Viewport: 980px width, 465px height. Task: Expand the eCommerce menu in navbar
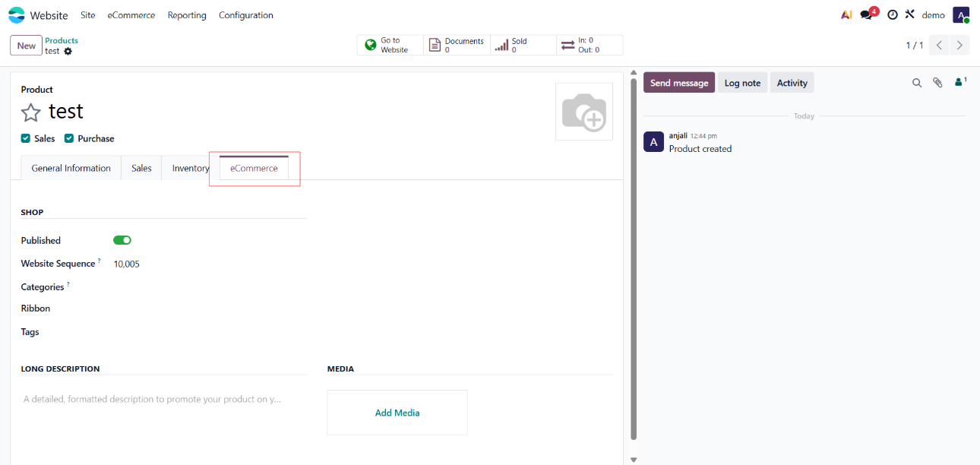(x=131, y=15)
